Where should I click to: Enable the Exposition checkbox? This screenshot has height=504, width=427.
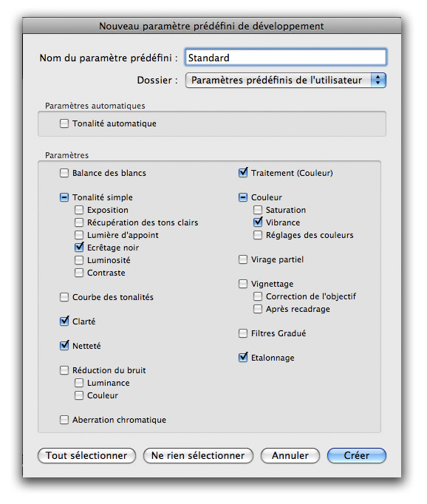(79, 210)
